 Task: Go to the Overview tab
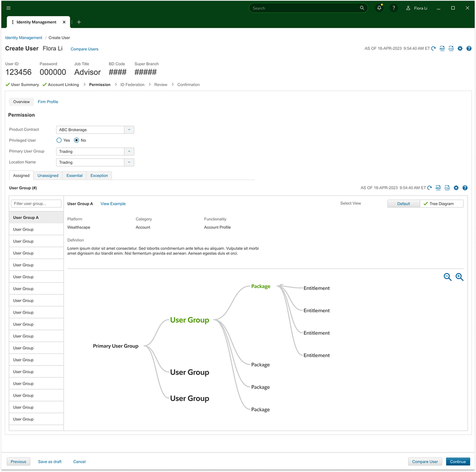(21, 102)
